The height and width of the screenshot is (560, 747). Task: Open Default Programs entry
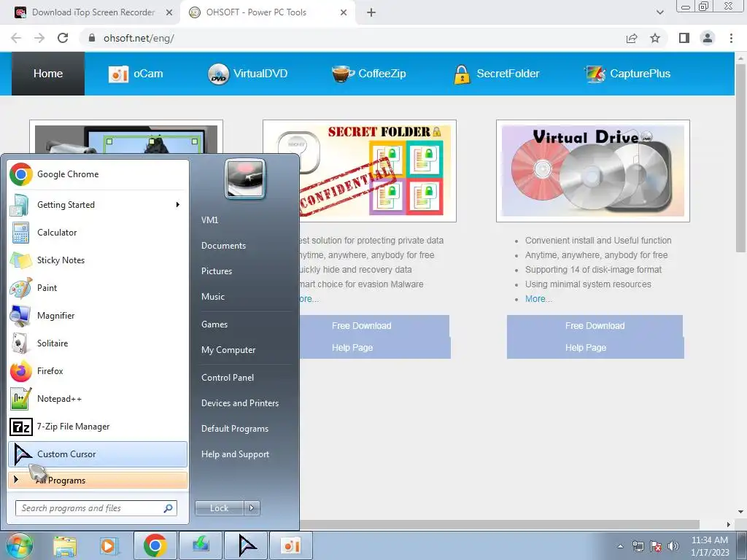point(234,429)
